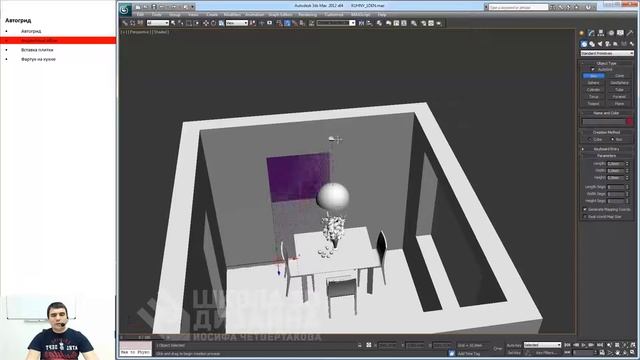Click the Align tool icon

coord(369,23)
